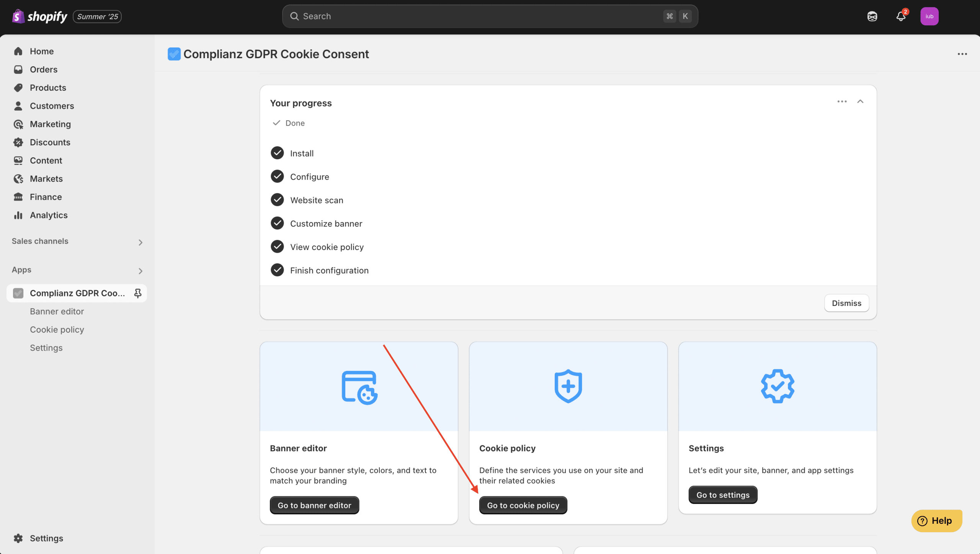The height and width of the screenshot is (554, 980).
Task: Click the search magnifier icon
Action: 294,16
